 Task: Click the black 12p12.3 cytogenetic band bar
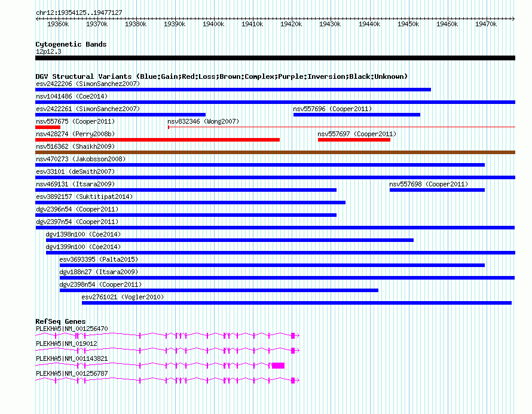pos(275,58)
